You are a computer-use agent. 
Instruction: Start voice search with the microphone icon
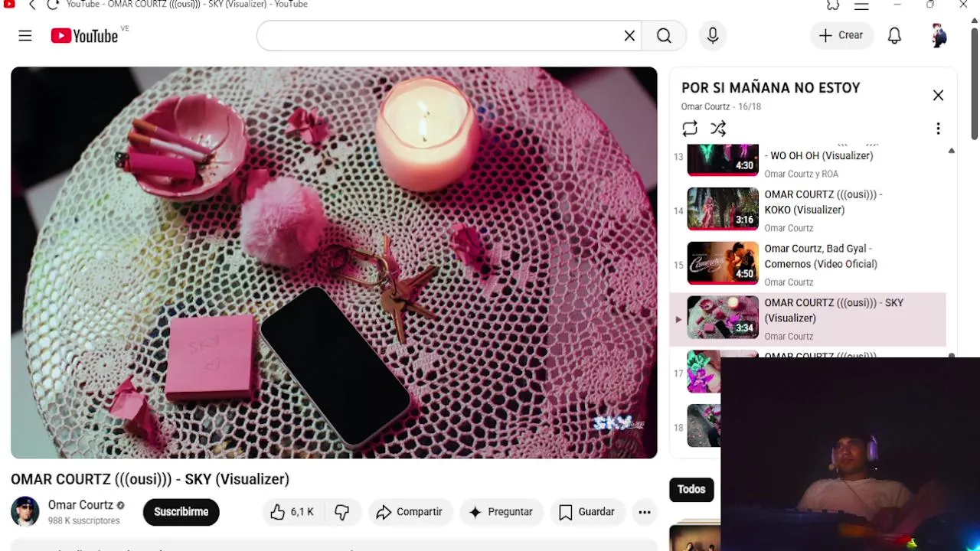pos(713,36)
